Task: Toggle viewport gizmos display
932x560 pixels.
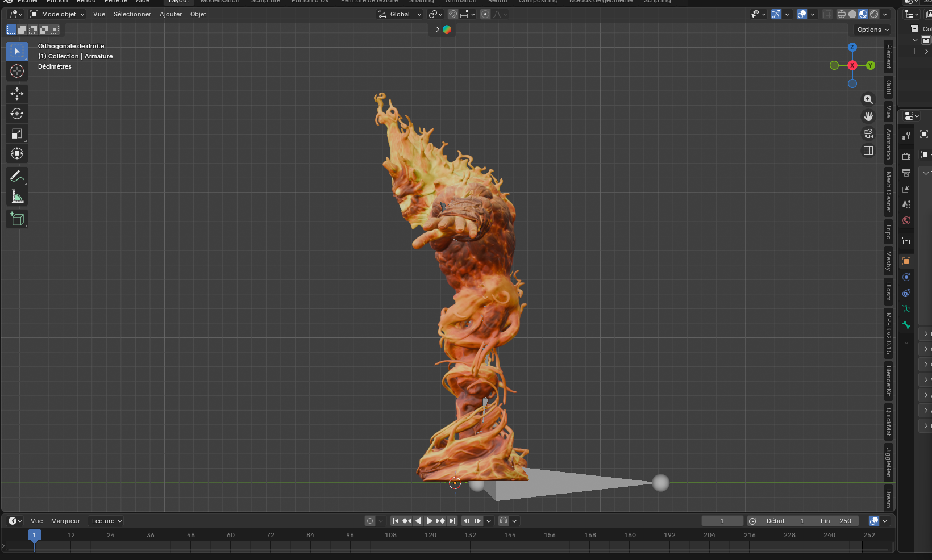Action: (x=776, y=14)
